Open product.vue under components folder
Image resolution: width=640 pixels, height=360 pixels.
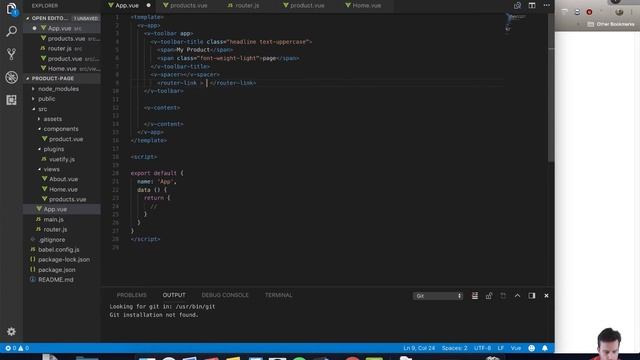point(65,139)
